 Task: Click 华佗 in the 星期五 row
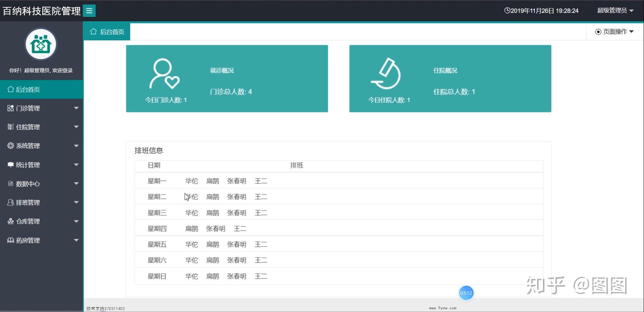pyautogui.click(x=192, y=244)
